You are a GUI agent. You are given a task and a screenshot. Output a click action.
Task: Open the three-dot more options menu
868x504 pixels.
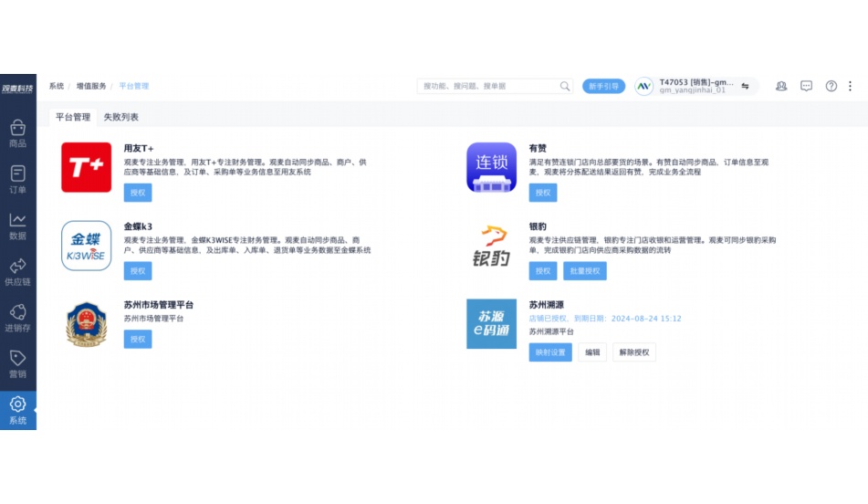851,86
